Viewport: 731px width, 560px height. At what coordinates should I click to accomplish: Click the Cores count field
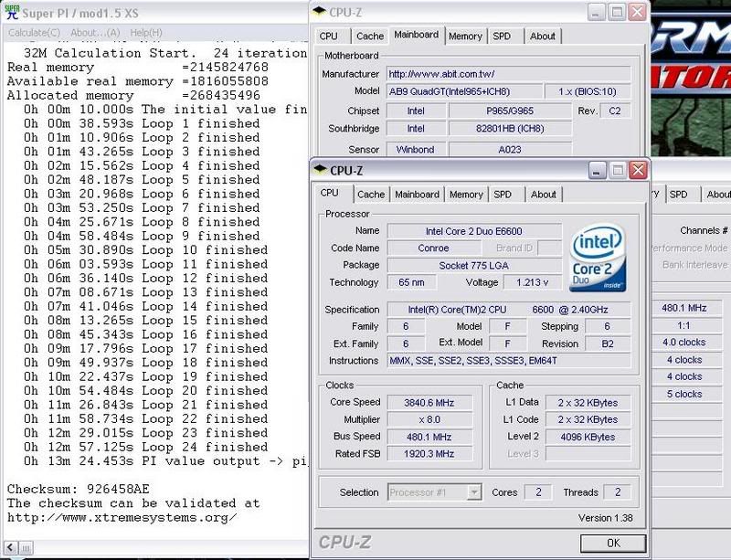(538, 491)
